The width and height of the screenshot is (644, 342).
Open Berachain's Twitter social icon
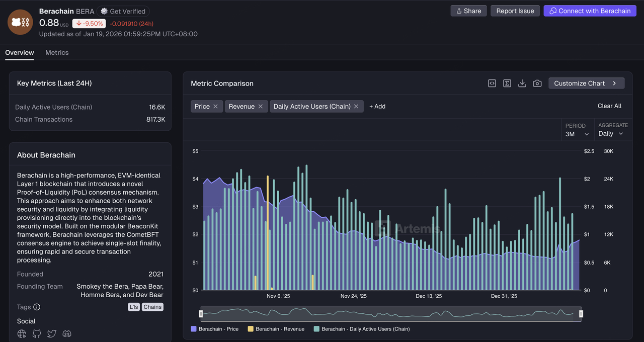(51, 333)
